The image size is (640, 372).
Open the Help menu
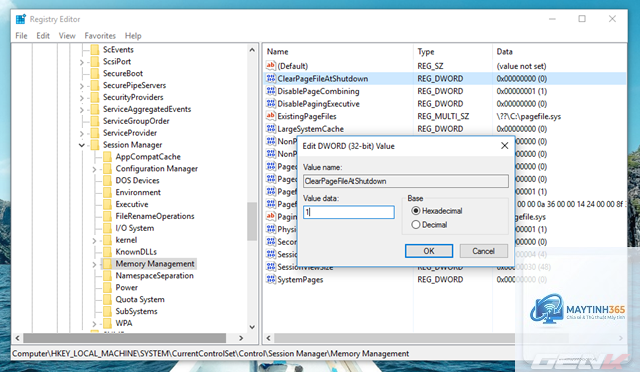(x=133, y=36)
